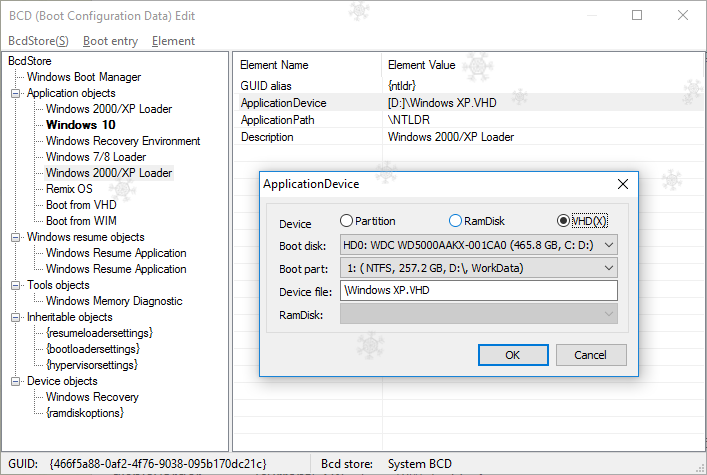Close the BCD Edit window
Image resolution: width=707 pixels, height=475 pixels.
click(683, 15)
